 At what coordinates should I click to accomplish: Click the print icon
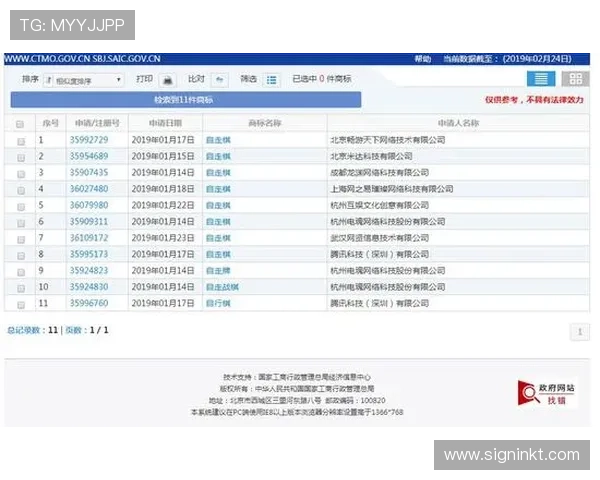[168, 80]
